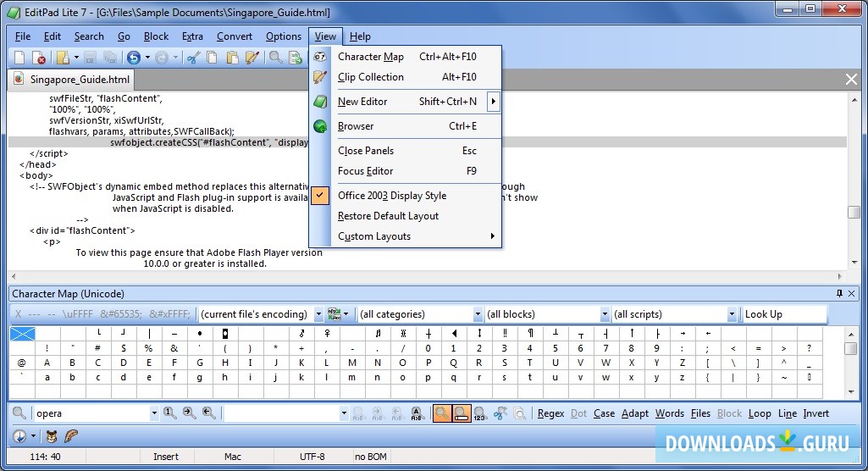Click the Look Up input field

[782, 314]
